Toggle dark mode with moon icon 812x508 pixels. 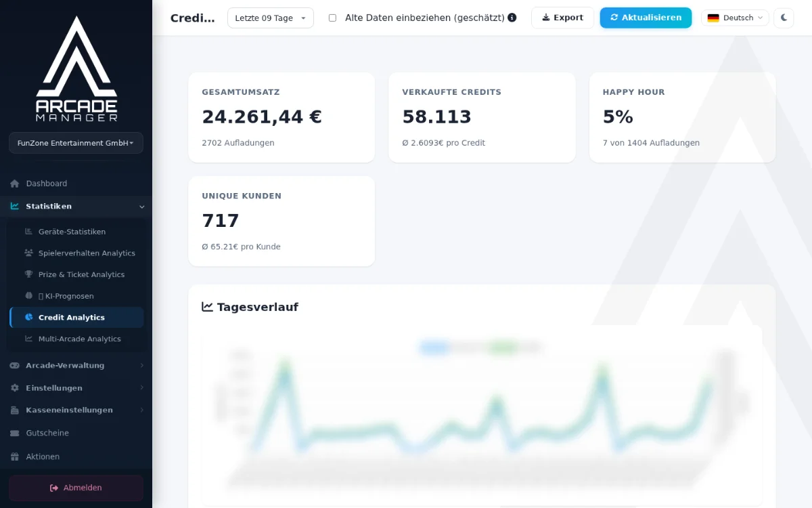pos(784,18)
